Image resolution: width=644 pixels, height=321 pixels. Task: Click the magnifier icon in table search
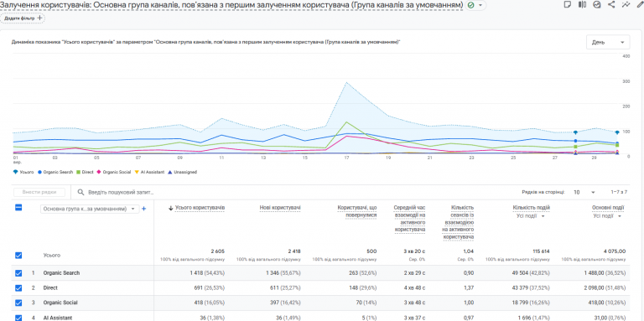80,192
